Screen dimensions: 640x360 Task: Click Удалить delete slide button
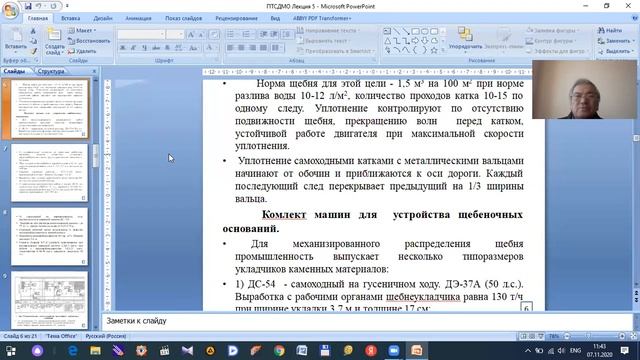point(82,51)
